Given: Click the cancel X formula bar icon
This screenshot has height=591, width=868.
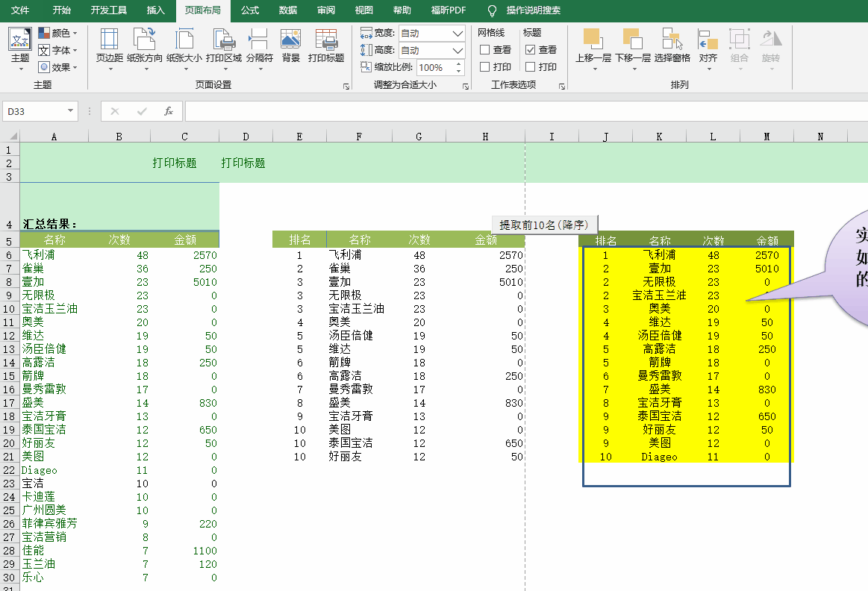Looking at the screenshot, I should coord(115,111).
